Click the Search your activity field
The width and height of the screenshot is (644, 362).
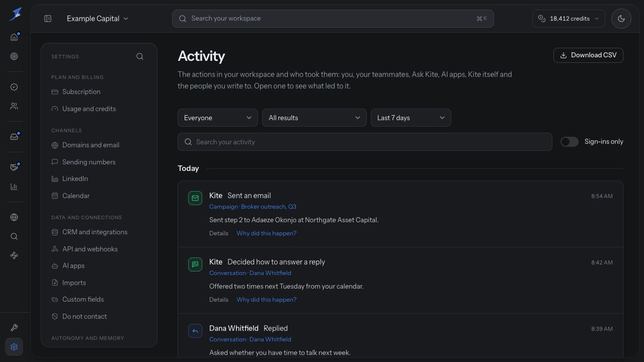365,142
